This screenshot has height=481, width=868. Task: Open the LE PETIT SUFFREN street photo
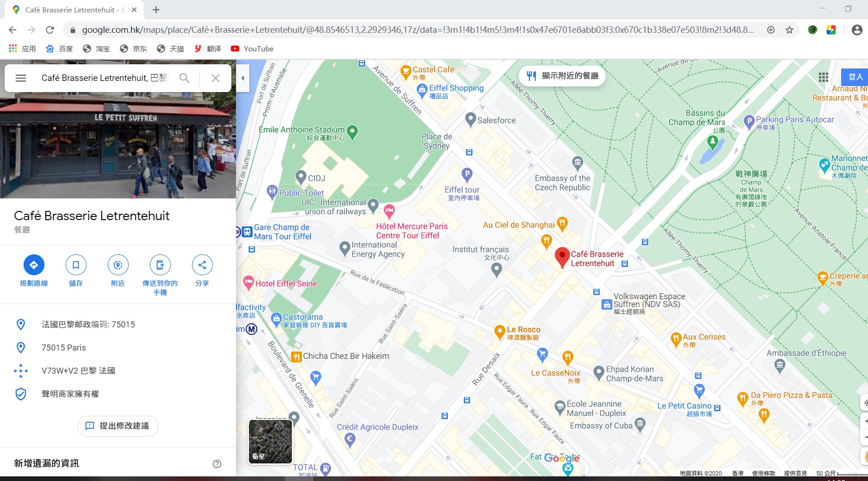[x=118, y=145]
